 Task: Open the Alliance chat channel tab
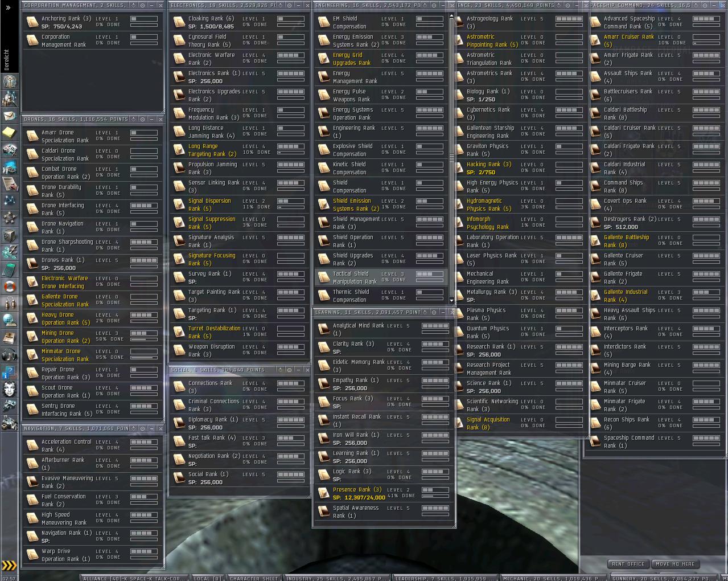[x=133, y=578]
